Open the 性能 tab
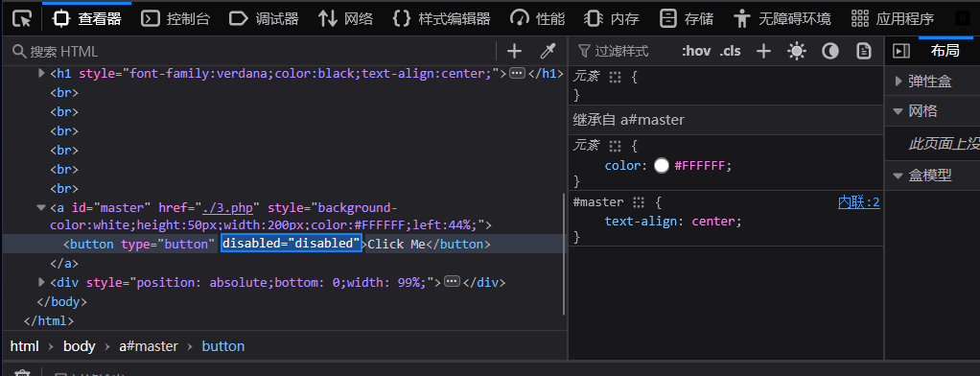This screenshot has width=980, height=376. [538, 19]
